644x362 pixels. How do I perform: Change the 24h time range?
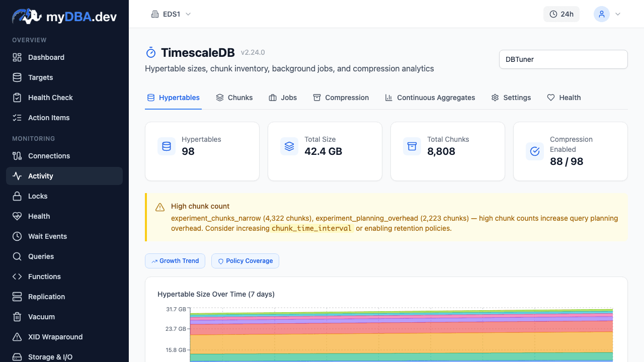pyautogui.click(x=561, y=14)
